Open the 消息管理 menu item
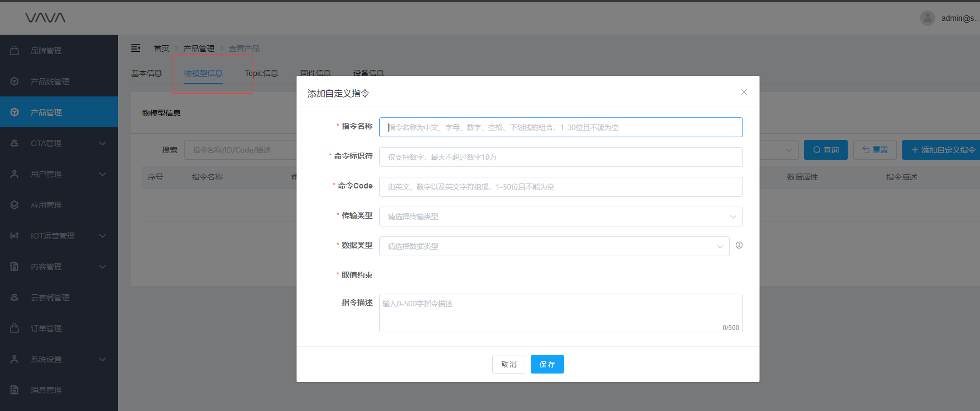Image resolution: width=980 pixels, height=411 pixels. pyautogui.click(x=59, y=390)
